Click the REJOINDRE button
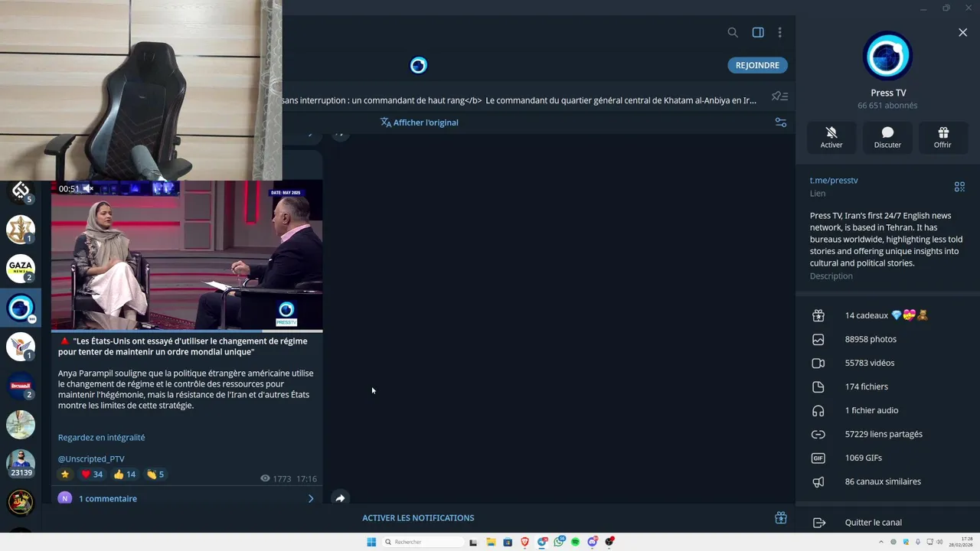980x551 pixels. [x=757, y=65]
